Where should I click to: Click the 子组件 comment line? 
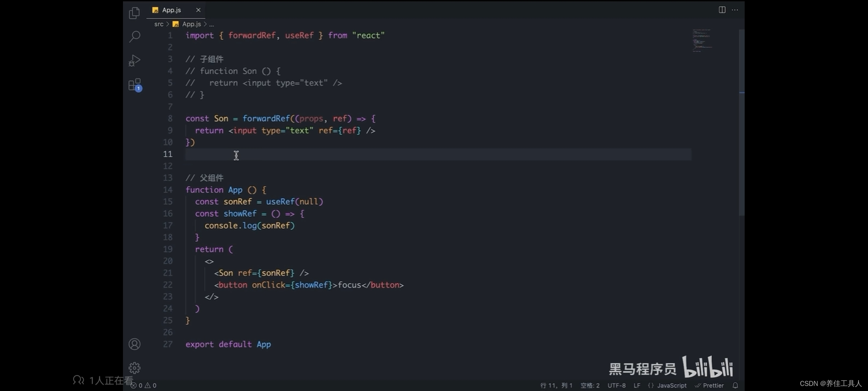(x=204, y=59)
